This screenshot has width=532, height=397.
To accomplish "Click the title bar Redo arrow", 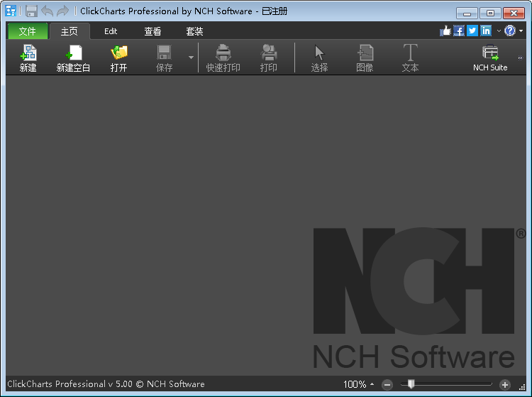I will click(62, 11).
